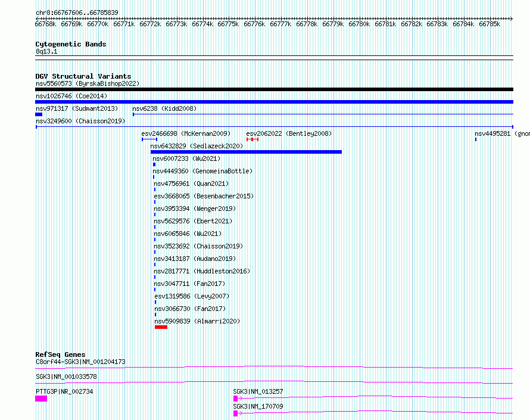This screenshot has height=420, width=530.
Task: Open esv3668065 (Besenbacher2015) entry
Action: click(x=204, y=196)
